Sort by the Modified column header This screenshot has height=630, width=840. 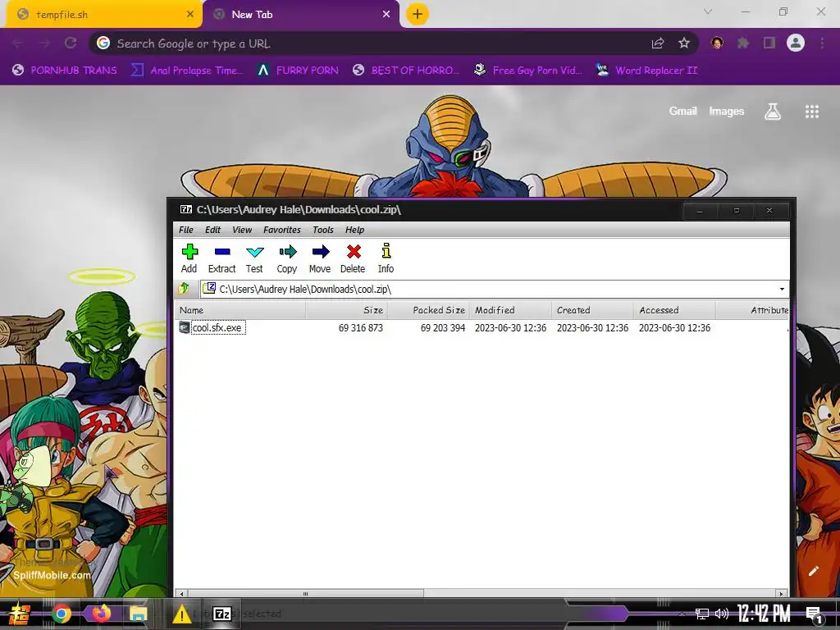click(x=510, y=310)
